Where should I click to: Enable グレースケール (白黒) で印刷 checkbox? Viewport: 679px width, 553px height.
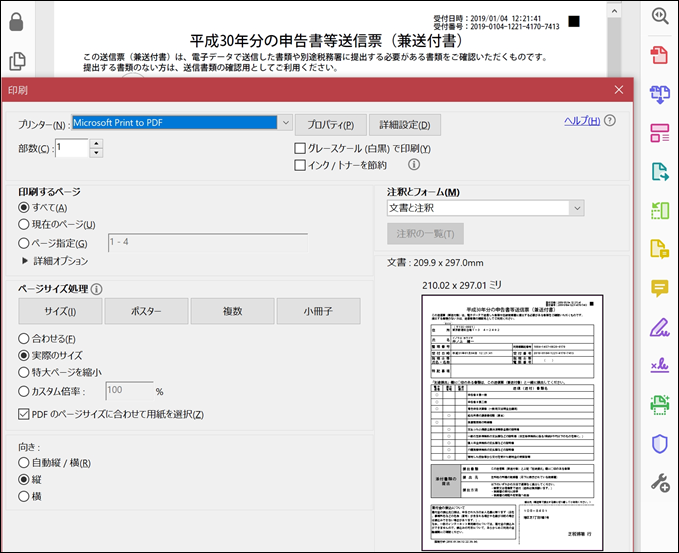tap(300, 149)
